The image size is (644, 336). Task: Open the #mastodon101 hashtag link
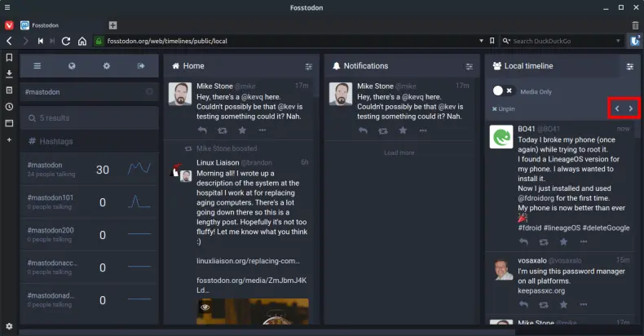point(51,197)
